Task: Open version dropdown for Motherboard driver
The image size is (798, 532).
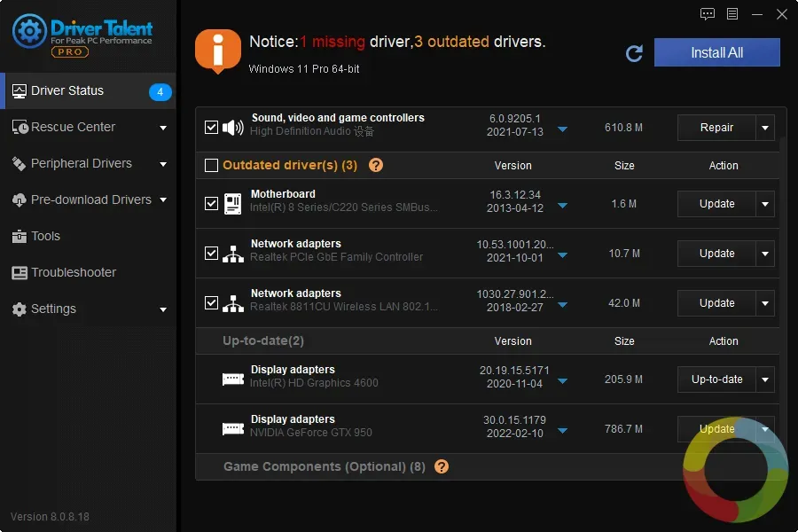Action: pyautogui.click(x=562, y=206)
